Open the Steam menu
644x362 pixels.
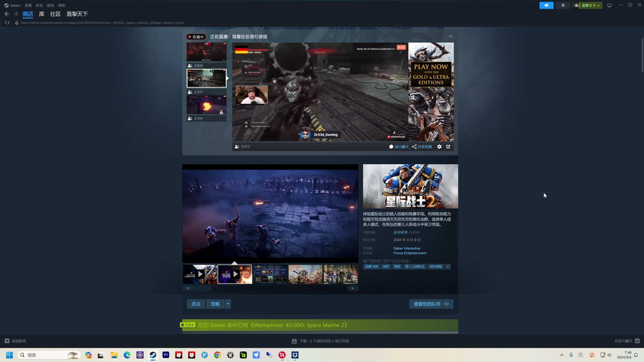pos(12,5)
